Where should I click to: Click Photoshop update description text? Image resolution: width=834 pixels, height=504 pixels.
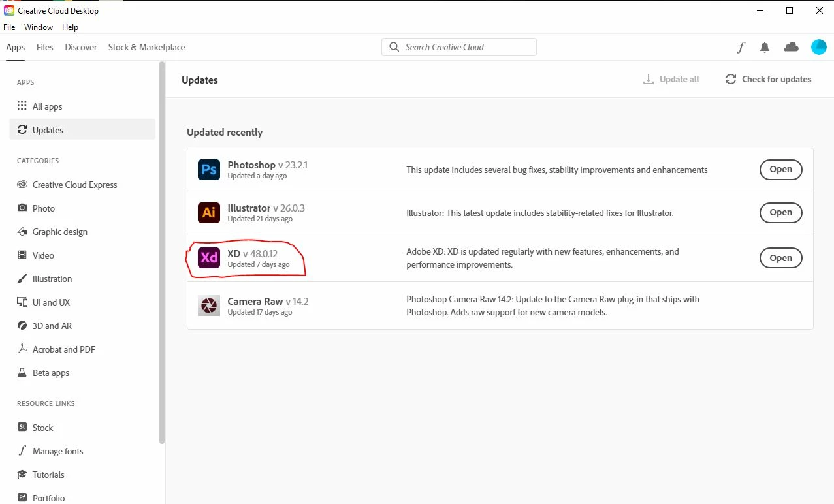pos(557,170)
